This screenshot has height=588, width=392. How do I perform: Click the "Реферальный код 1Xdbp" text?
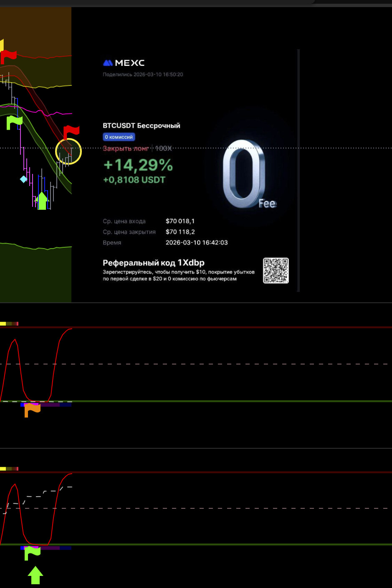tap(154, 263)
